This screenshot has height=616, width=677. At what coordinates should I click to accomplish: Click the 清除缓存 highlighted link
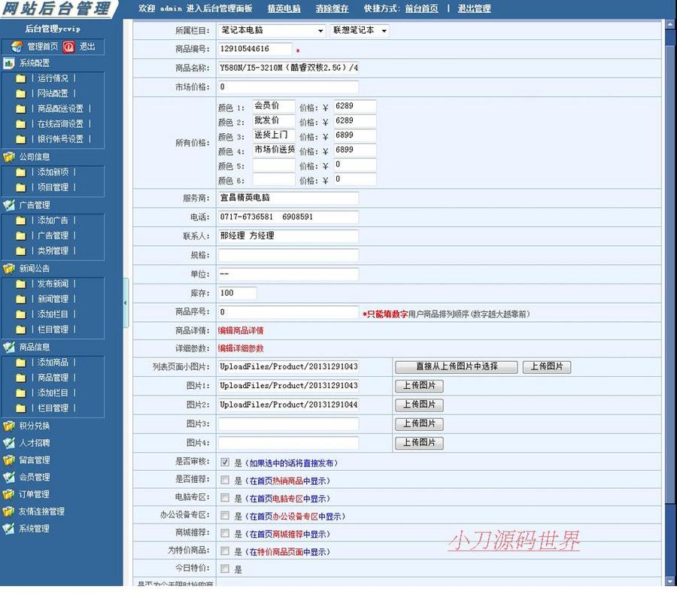coord(332,9)
